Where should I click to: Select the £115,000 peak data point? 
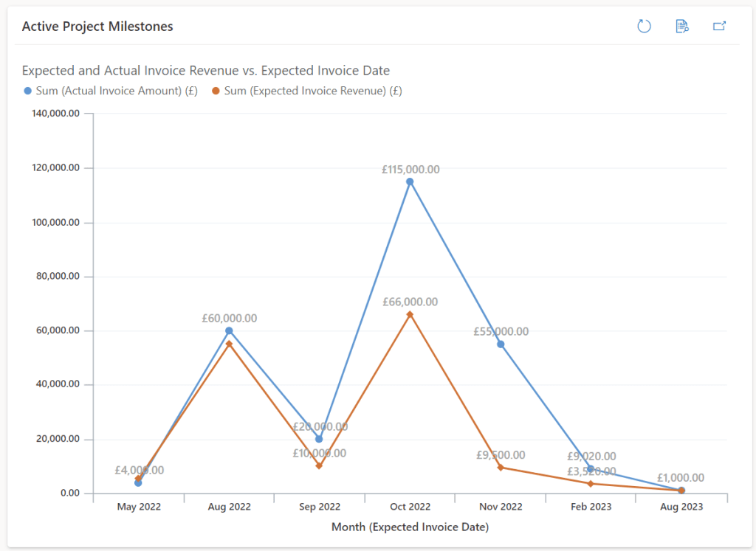coord(410,180)
